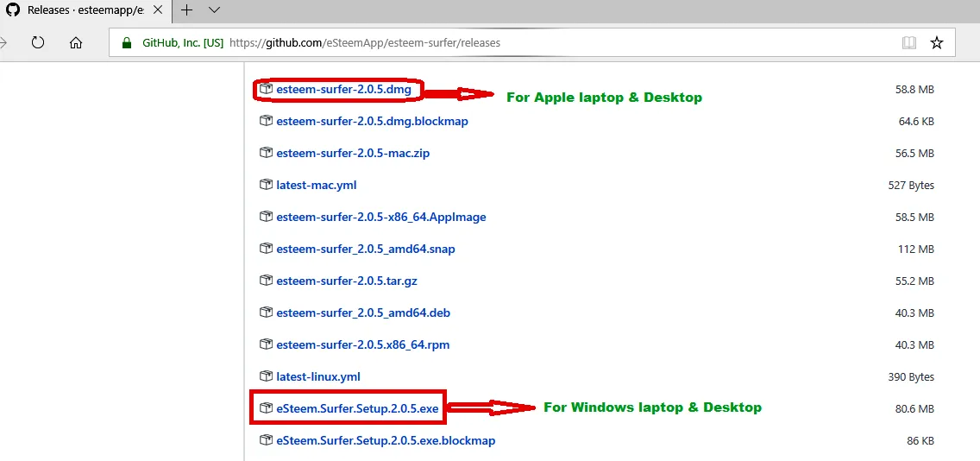This screenshot has height=461, width=980.
Task: Click the green security padlock icon
Action: click(x=127, y=43)
